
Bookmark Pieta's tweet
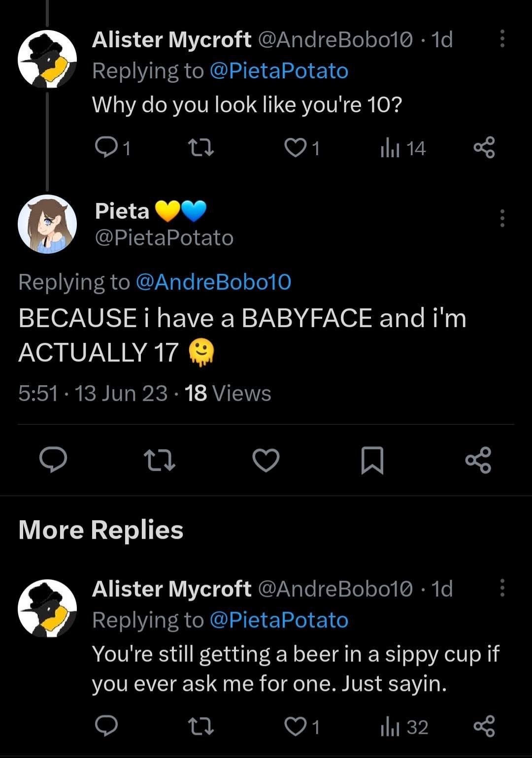pos(372,460)
